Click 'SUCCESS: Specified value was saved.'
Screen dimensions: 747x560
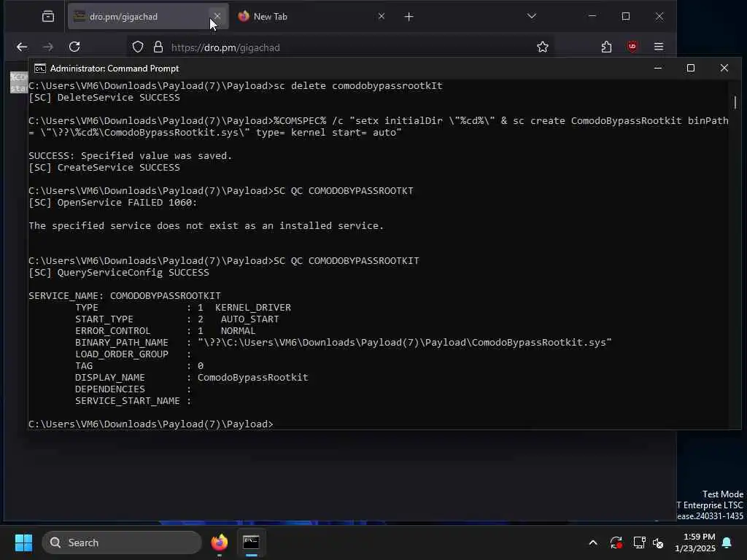pos(130,156)
